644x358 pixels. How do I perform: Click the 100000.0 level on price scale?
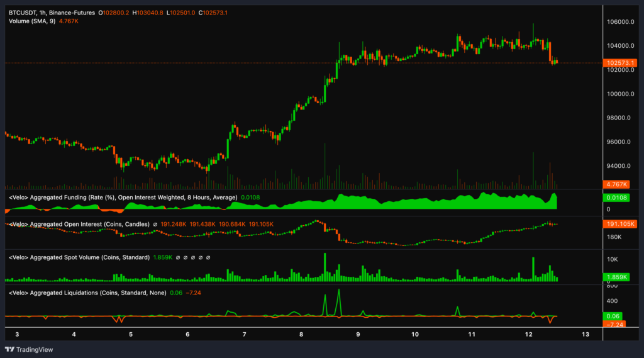619,94
